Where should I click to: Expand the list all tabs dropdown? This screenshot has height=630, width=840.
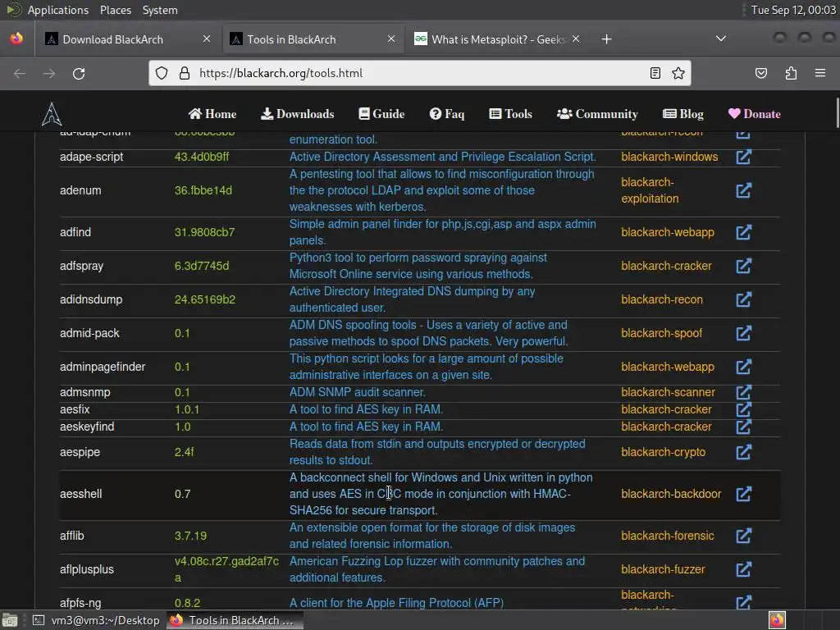coord(721,39)
